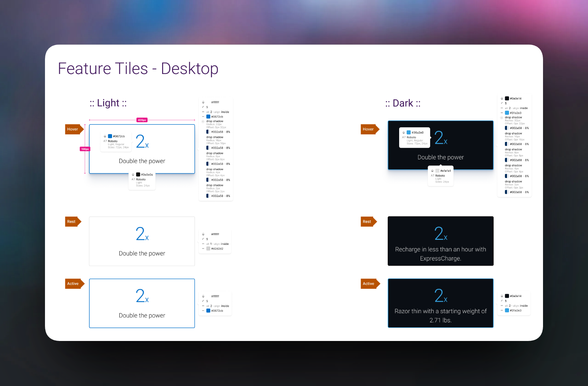
Task: Click the drop shadow sun icon in light Hover panel
Action: [203, 121]
